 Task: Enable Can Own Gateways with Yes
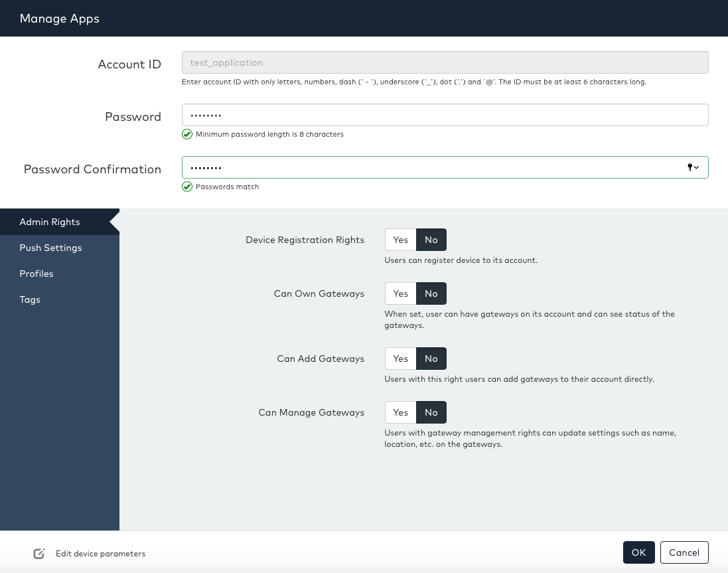tap(400, 293)
